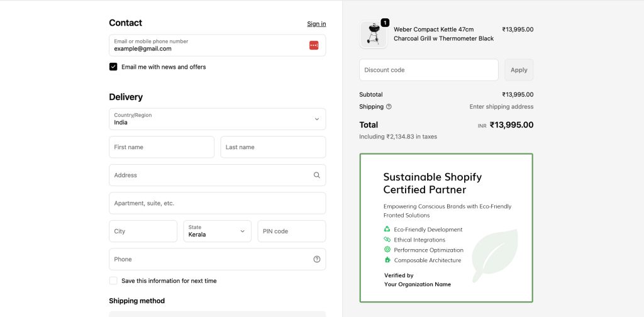
Task: Click the Verified by label
Action: [x=399, y=275]
